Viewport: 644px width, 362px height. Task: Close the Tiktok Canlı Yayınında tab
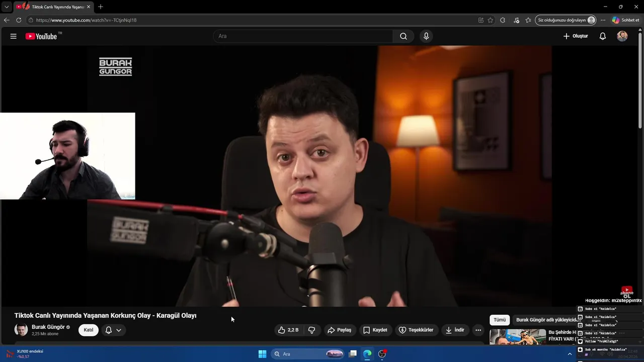(x=89, y=7)
